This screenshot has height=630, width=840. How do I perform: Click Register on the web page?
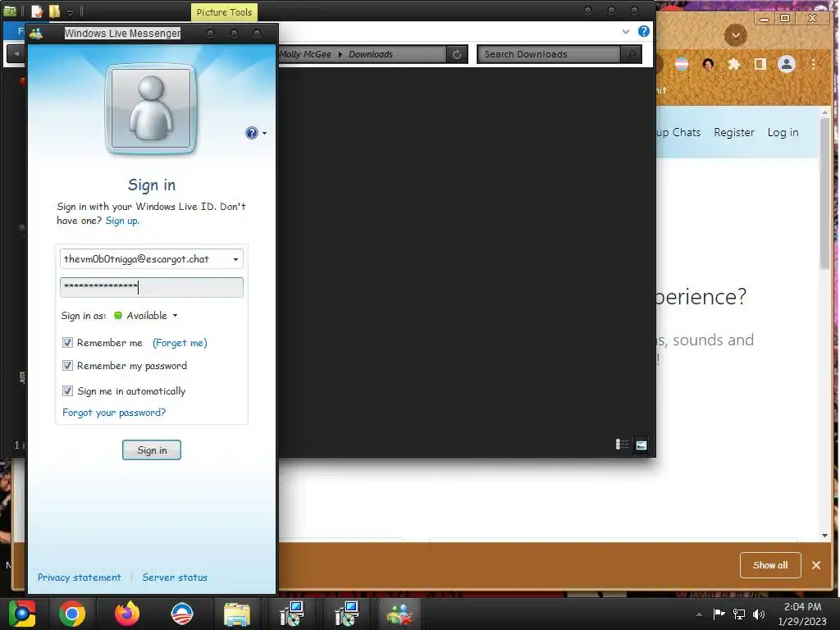click(x=734, y=132)
